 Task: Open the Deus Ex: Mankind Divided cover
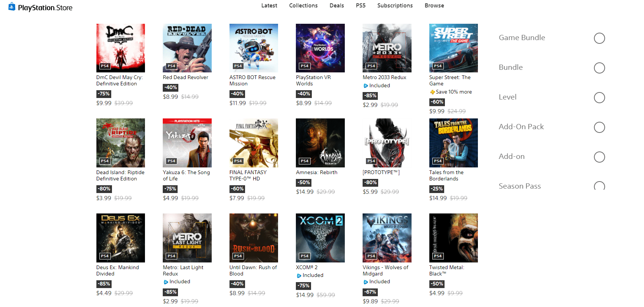[x=120, y=238]
